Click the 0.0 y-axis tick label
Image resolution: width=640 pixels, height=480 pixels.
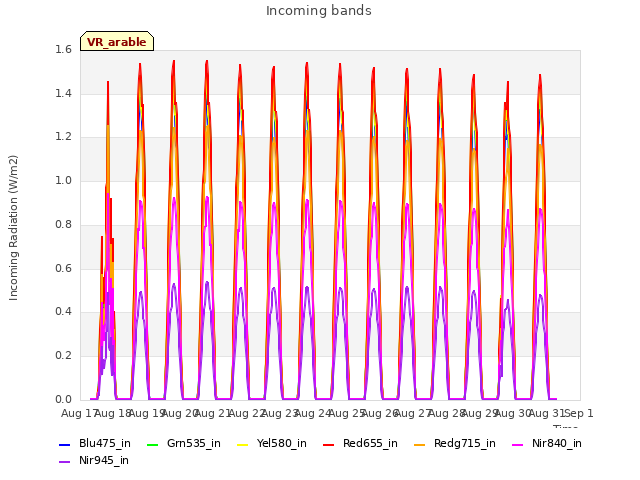[63, 399]
